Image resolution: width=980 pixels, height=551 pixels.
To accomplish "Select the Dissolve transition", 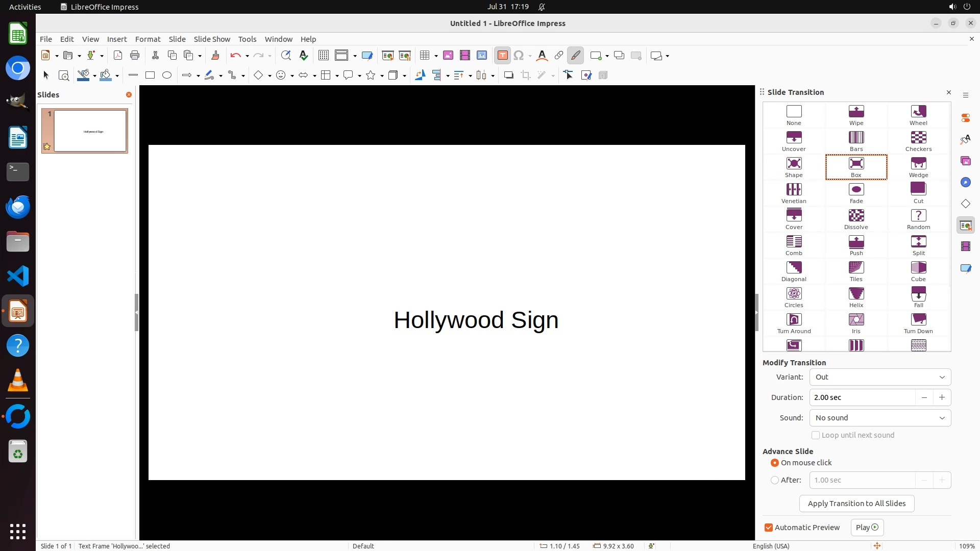I will 856,219.
